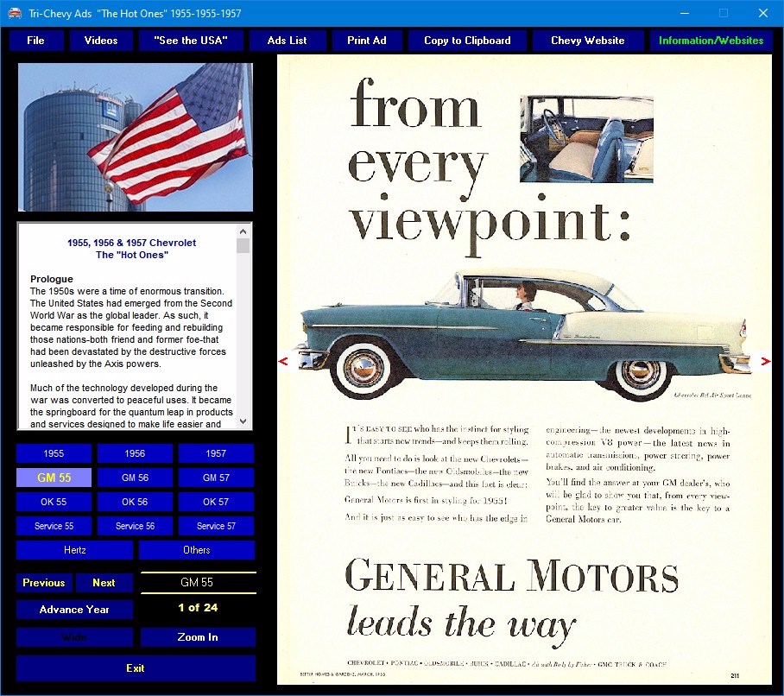Select the Service 56 category
Viewport: 784px width, 696px height.
[x=135, y=526]
